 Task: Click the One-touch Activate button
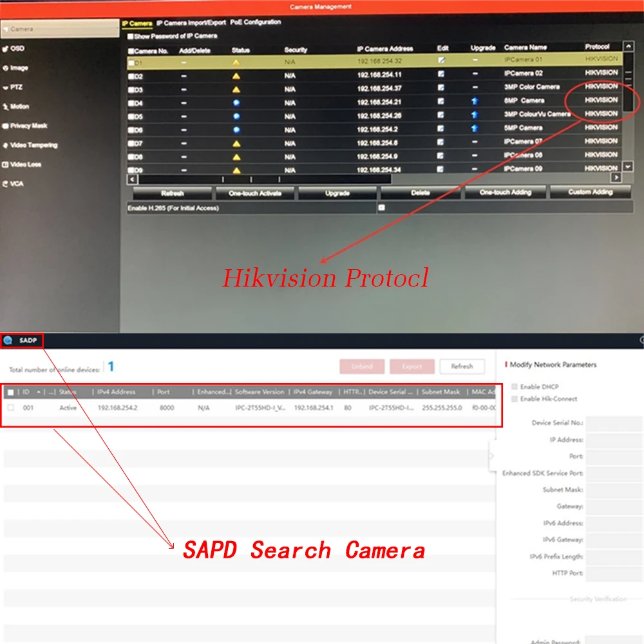[x=255, y=193]
